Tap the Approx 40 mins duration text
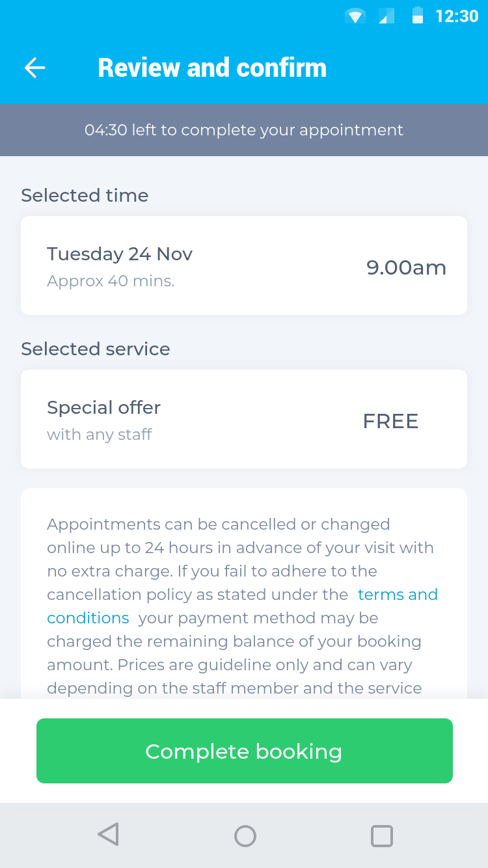This screenshot has height=868, width=488. 111,282
